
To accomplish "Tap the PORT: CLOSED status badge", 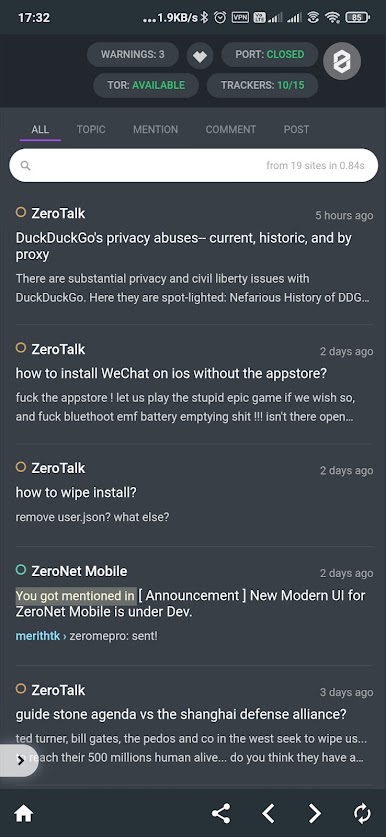I will [x=270, y=54].
